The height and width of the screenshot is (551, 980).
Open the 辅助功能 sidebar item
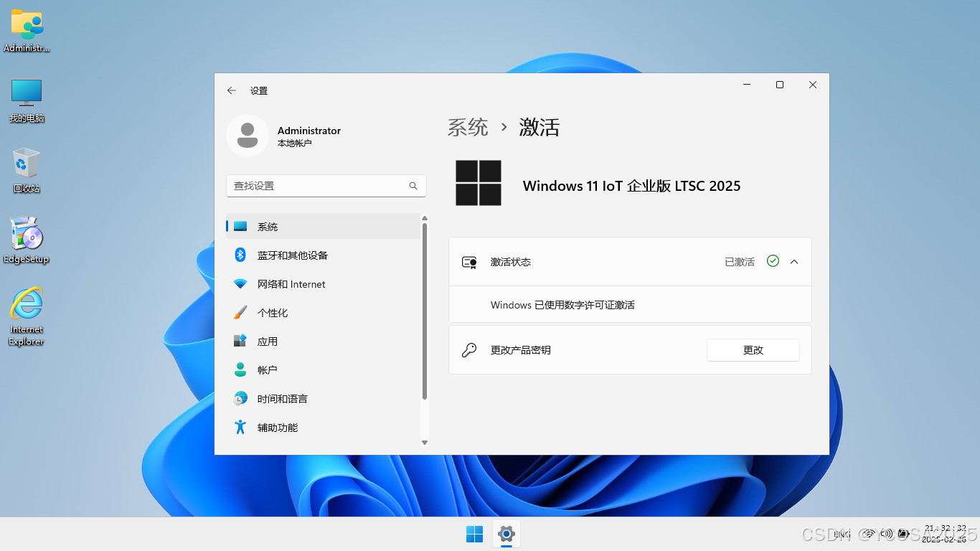pos(323,427)
